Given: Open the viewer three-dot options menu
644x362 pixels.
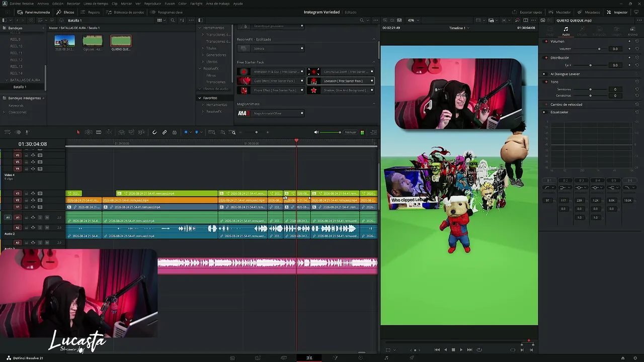Looking at the screenshot, I should (x=534, y=21).
